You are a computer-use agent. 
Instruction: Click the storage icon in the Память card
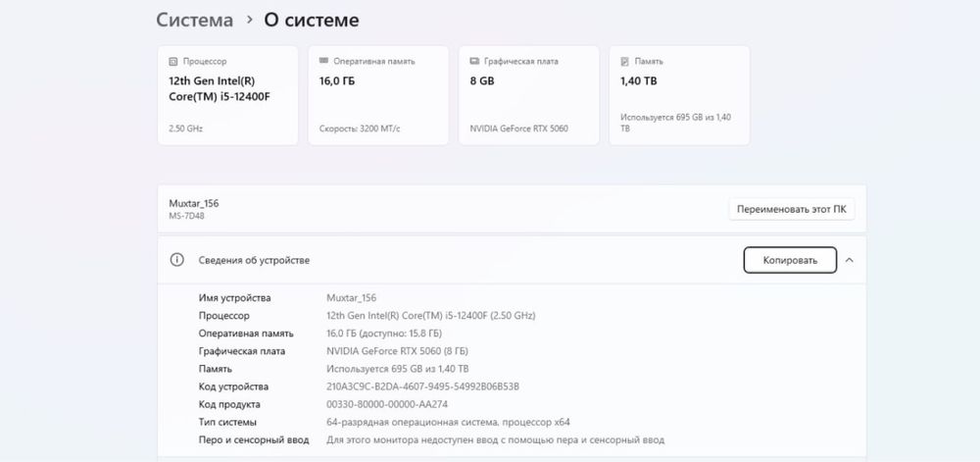point(624,61)
